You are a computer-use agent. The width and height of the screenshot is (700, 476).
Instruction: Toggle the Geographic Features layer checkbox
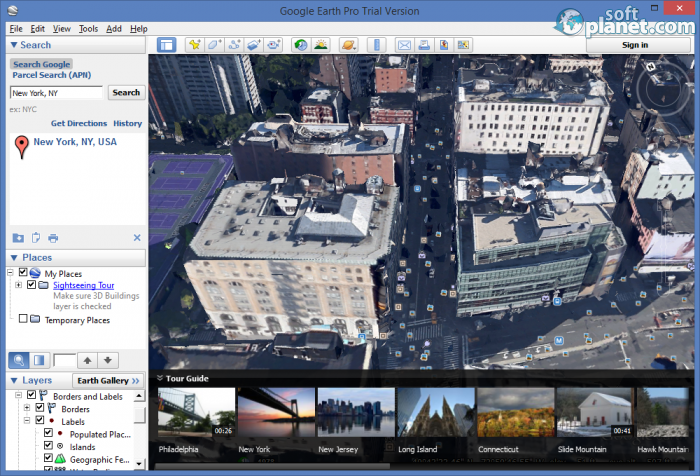[x=48, y=458]
